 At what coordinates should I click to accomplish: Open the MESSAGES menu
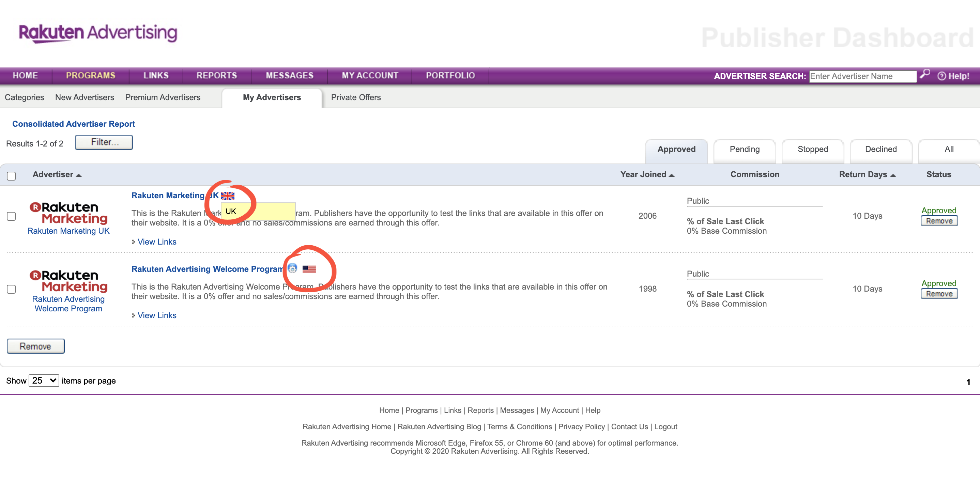290,75
